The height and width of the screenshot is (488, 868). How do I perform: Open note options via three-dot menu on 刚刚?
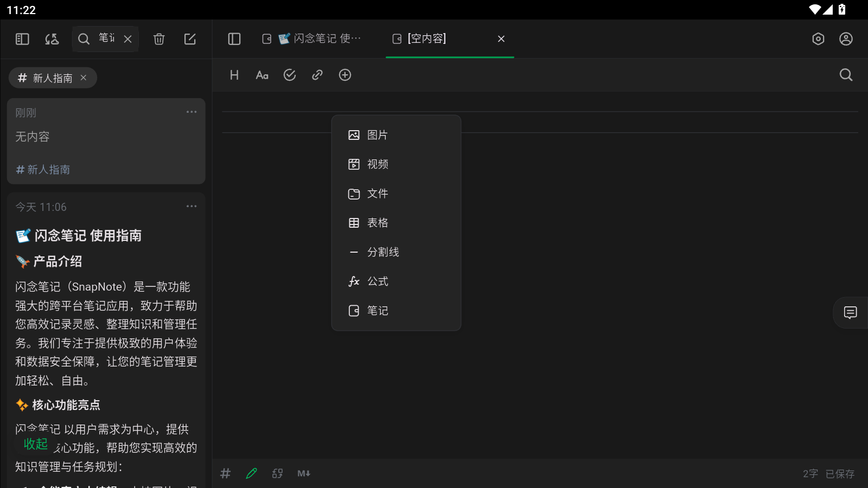pos(191,112)
